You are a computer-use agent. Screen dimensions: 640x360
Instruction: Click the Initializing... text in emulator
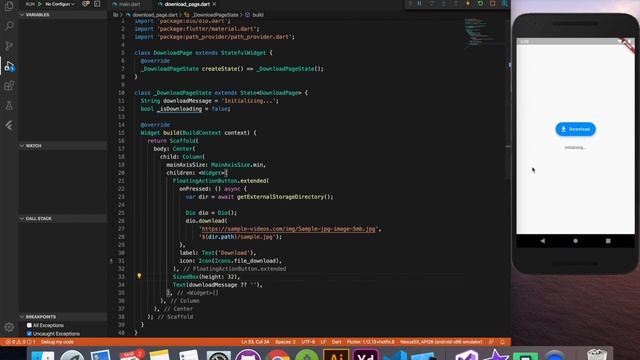(575, 148)
